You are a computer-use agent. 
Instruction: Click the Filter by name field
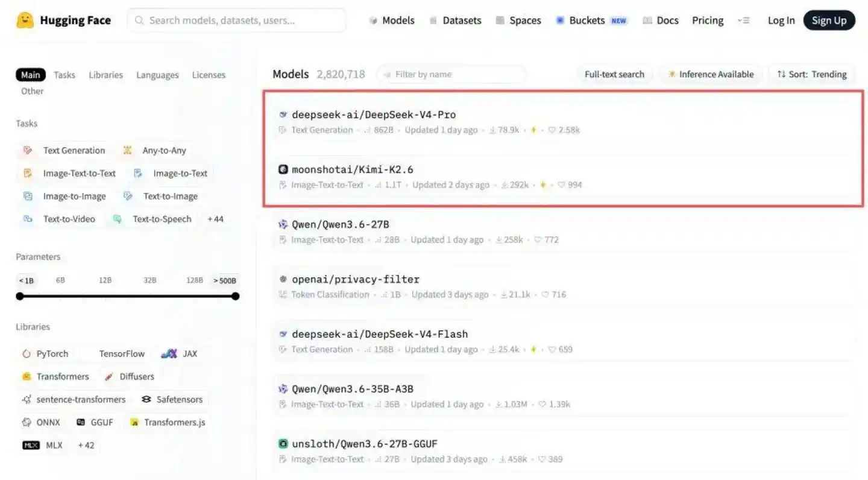451,74
